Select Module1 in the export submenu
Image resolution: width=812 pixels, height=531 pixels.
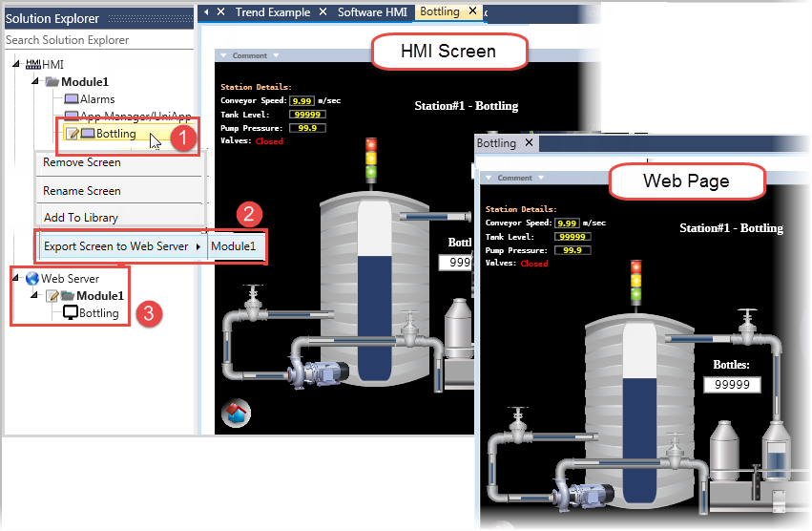coord(234,246)
